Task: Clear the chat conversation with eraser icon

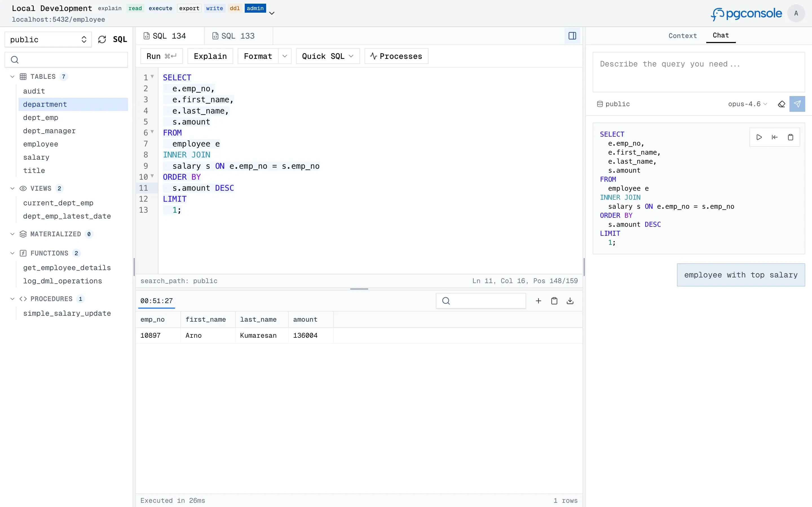Action: (782, 104)
